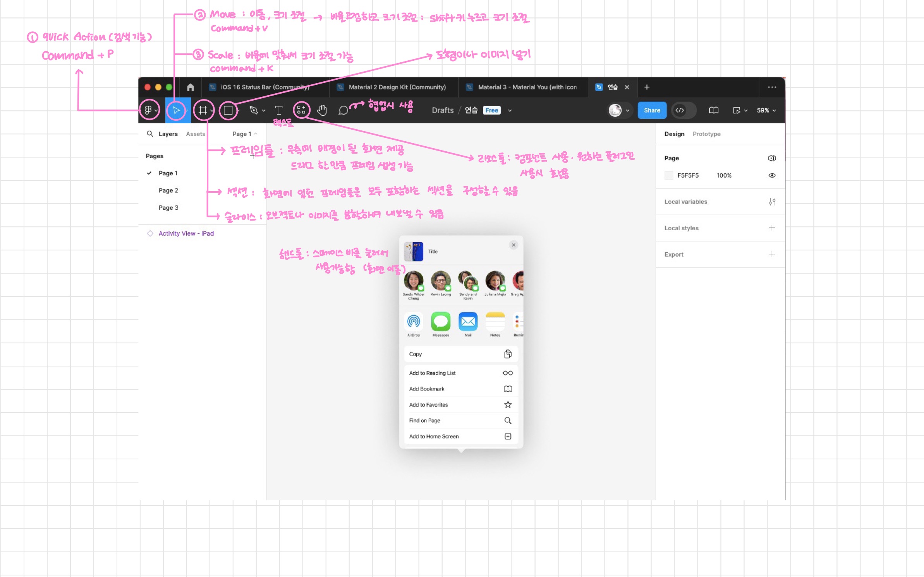Click Kevin Leong contact avatar

pyautogui.click(x=441, y=281)
